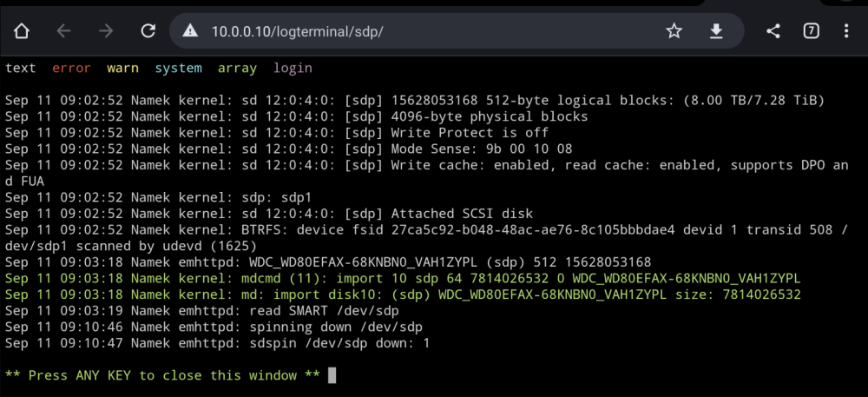Toggle the error log filter
The width and height of the screenshot is (868, 397).
(x=71, y=68)
